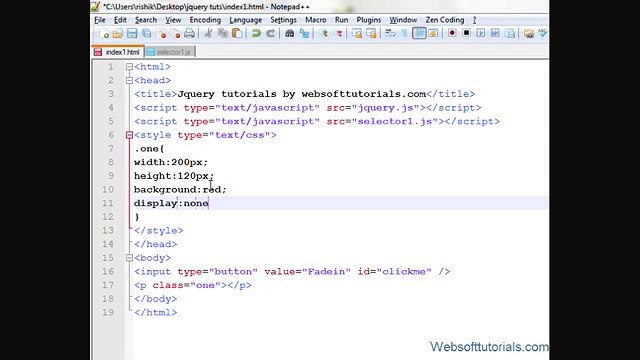The height and width of the screenshot is (360, 640).
Task: Start macro recording with red dot icon
Action: tap(452, 33)
